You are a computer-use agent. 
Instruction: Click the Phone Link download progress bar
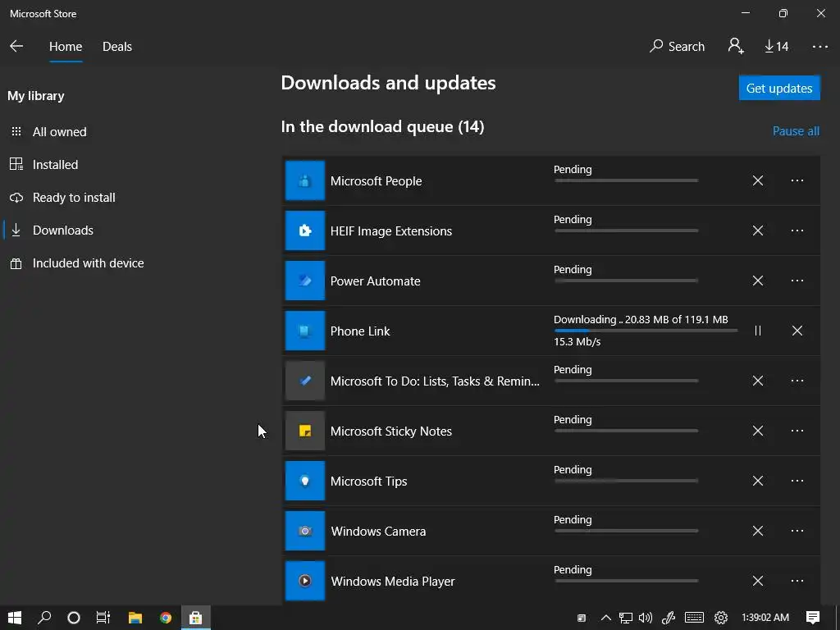pyautogui.click(x=646, y=331)
